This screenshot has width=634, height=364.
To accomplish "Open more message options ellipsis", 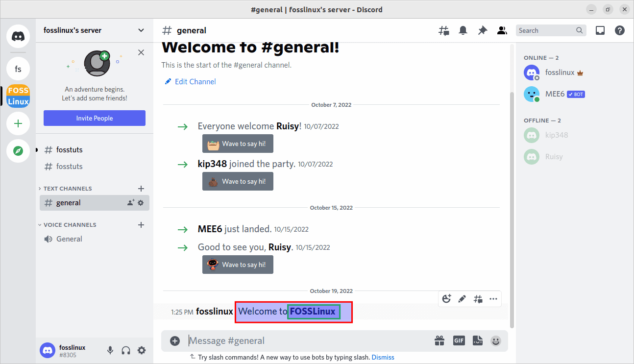I will pyautogui.click(x=493, y=299).
